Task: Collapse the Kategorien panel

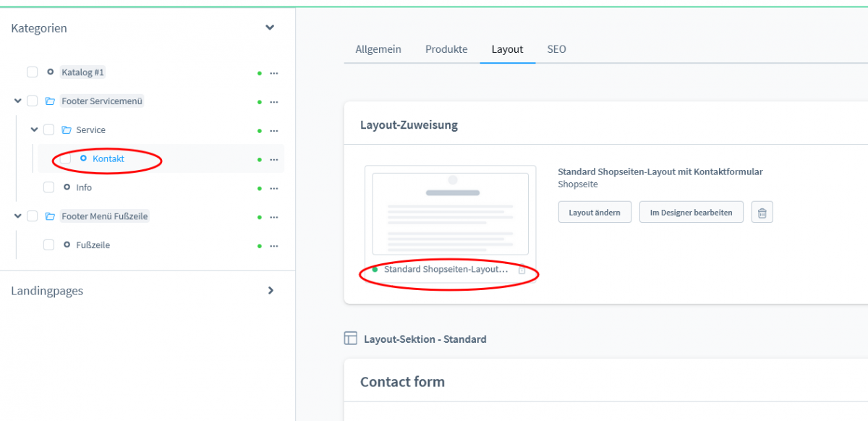Action: click(270, 28)
